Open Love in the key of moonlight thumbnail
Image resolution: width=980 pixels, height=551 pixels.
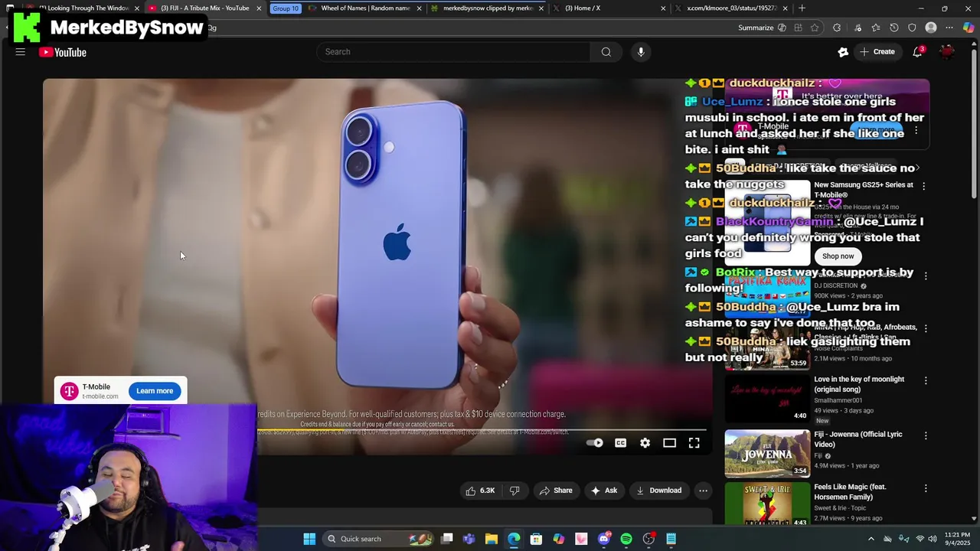[767, 399]
